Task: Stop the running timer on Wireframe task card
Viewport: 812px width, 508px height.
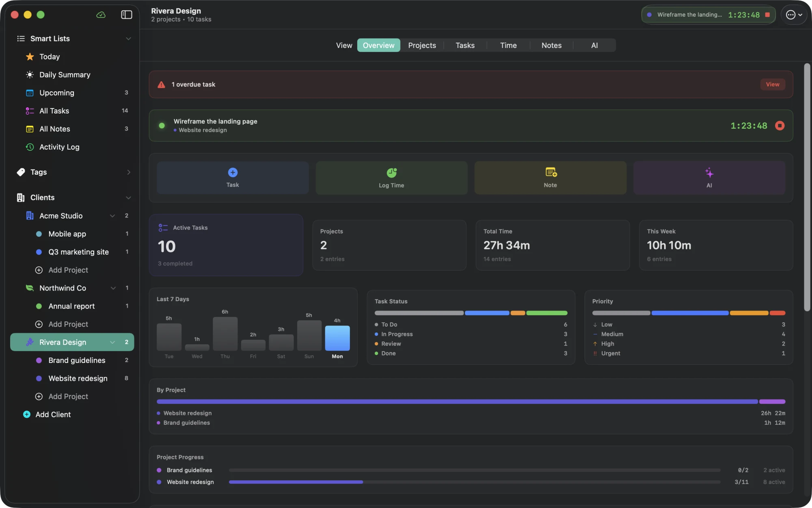Action: [780, 126]
